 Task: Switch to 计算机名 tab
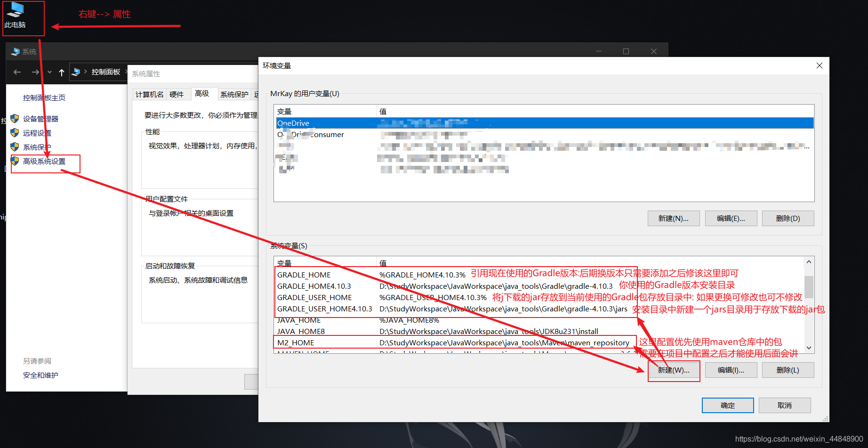tap(149, 94)
